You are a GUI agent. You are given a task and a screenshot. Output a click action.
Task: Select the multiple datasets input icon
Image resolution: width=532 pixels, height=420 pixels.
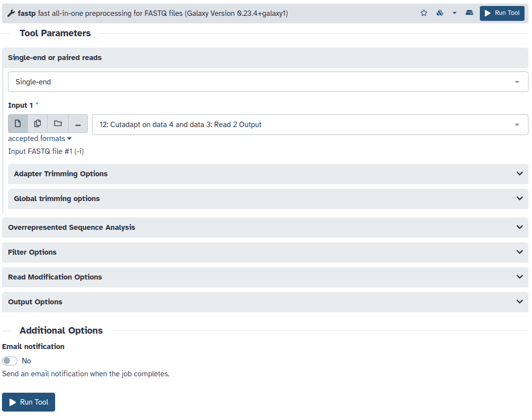38,124
